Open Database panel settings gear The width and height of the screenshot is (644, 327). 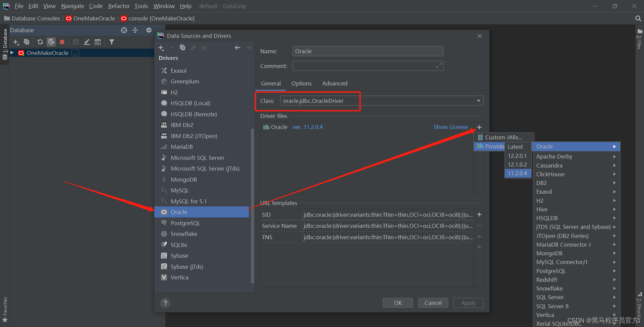pyautogui.click(x=149, y=30)
